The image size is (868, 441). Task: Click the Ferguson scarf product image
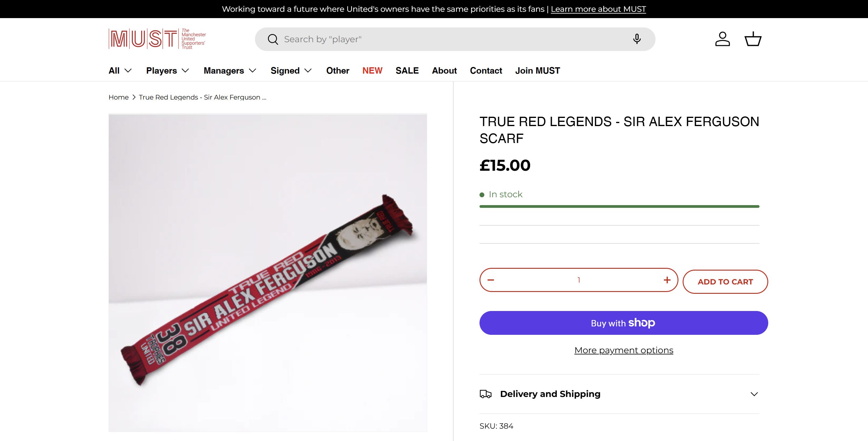pyautogui.click(x=268, y=273)
